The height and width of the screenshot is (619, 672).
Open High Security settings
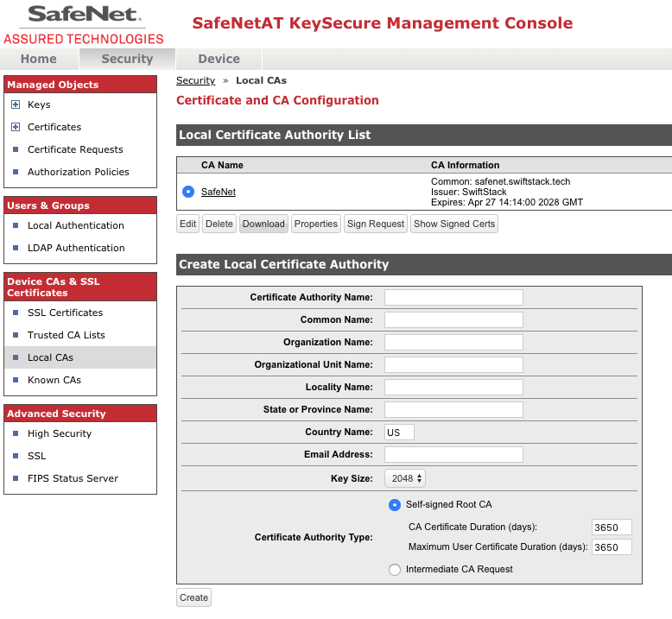60,433
